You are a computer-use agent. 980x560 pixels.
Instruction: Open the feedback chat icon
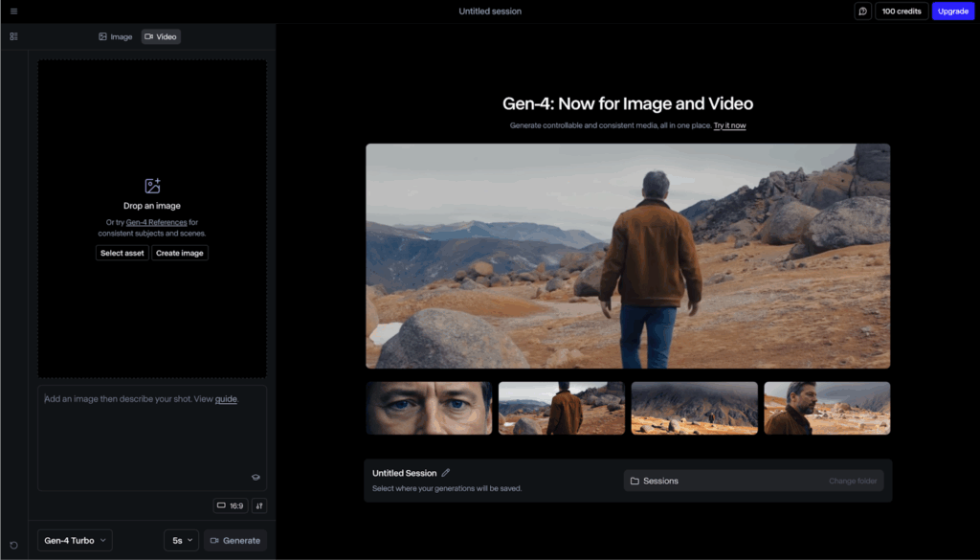(x=862, y=11)
